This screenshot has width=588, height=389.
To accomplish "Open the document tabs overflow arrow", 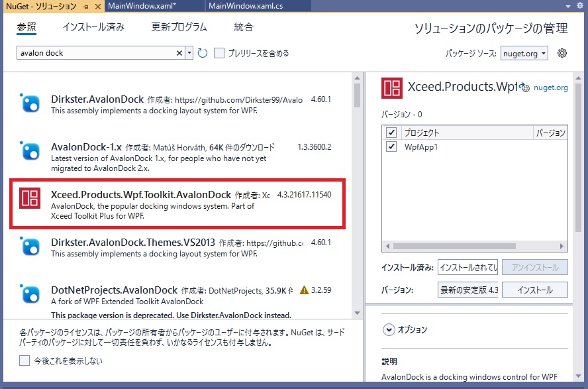I will pyautogui.click(x=568, y=7).
